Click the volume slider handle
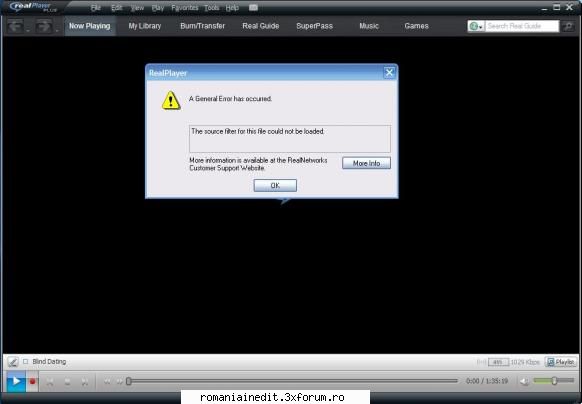The height and width of the screenshot is (404, 582). point(554,381)
